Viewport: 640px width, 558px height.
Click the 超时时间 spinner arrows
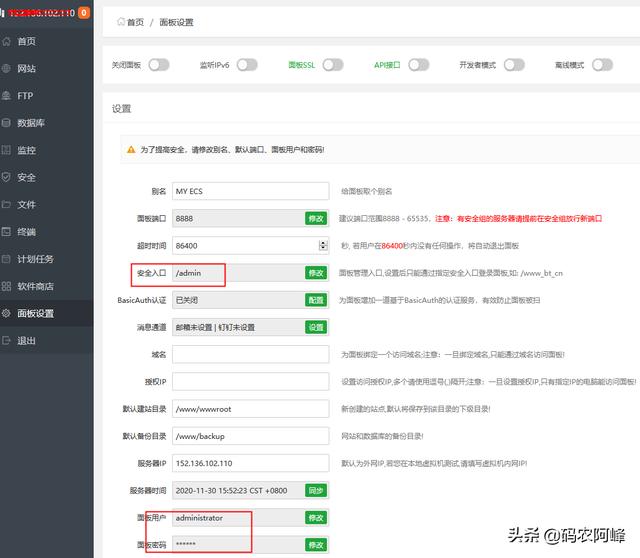pos(323,245)
